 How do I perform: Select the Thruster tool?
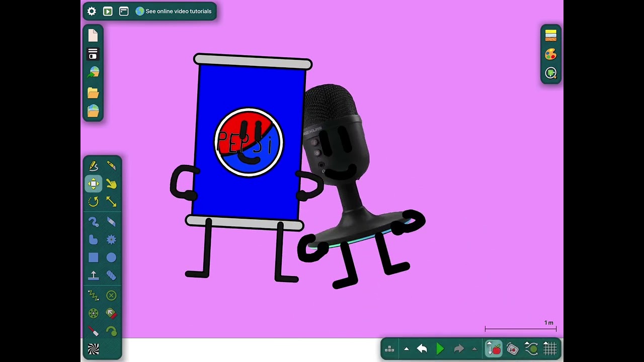(x=111, y=314)
